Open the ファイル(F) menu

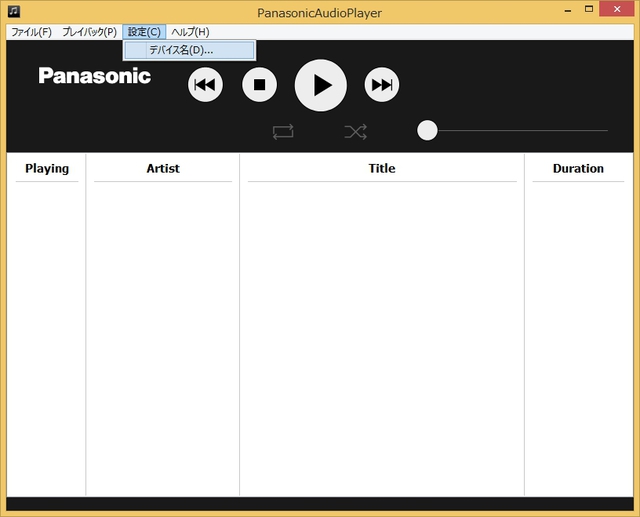[30, 32]
